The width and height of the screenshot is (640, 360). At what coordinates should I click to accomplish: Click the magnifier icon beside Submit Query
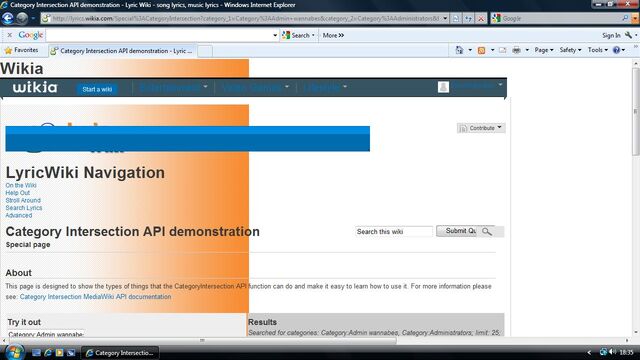[487, 231]
